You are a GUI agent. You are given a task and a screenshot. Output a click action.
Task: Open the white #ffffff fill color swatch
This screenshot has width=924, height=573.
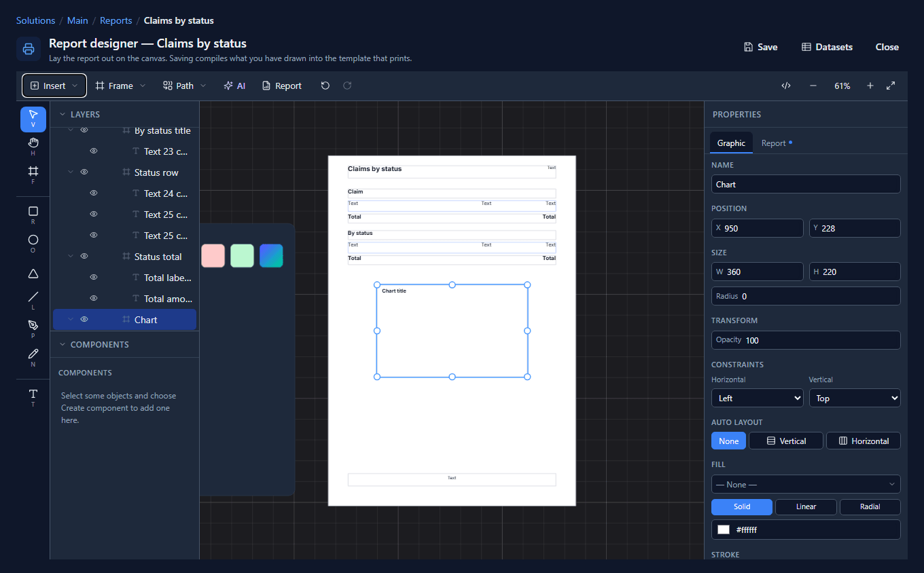pyautogui.click(x=724, y=530)
